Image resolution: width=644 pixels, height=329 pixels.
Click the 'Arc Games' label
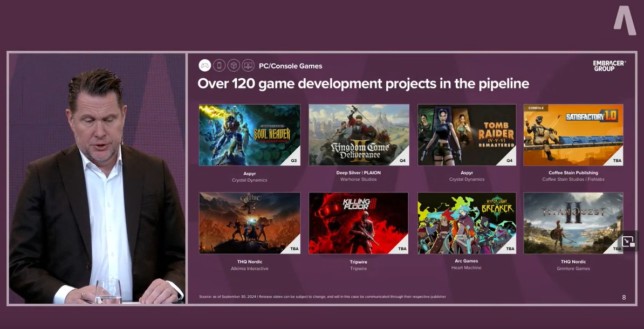(x=467, y=261)
